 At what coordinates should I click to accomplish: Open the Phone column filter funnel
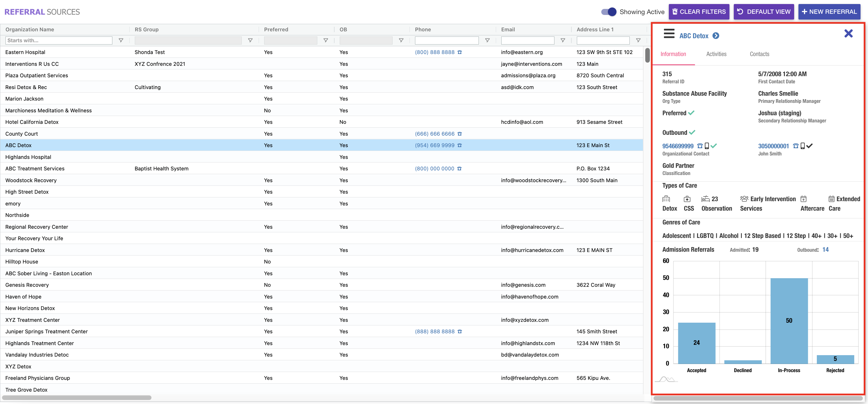[x=487, y=41]
